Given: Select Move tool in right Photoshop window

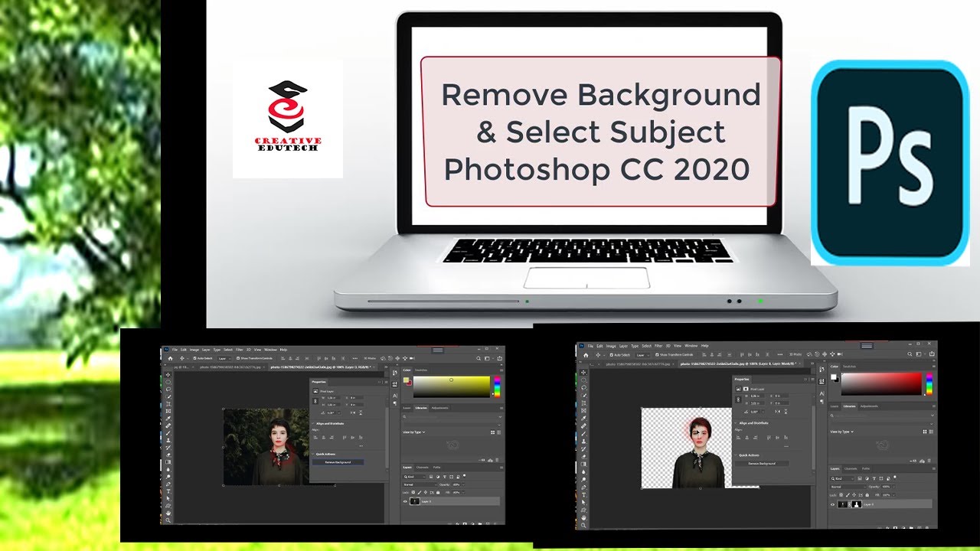Looking at the screenshot, I should tap(584, 373).
